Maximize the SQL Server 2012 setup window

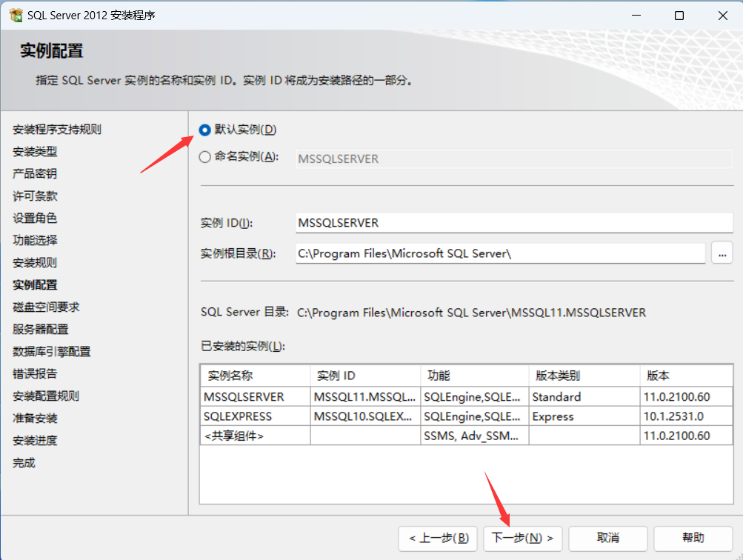679,15
